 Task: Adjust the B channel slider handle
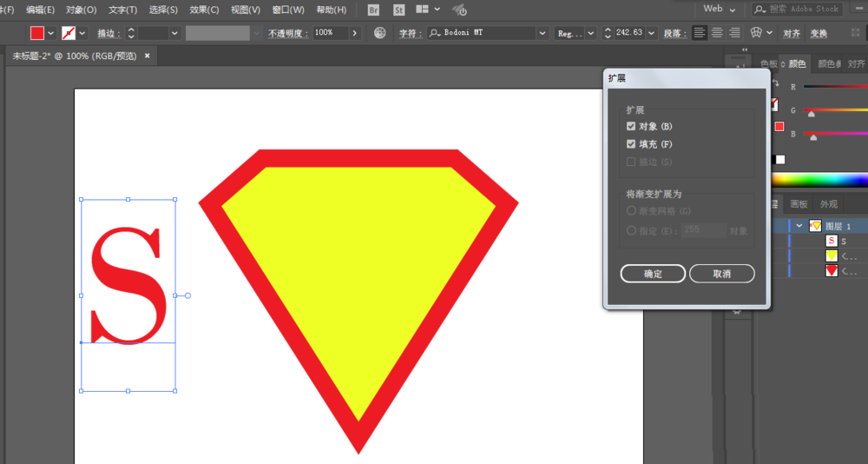coord(813,137)
